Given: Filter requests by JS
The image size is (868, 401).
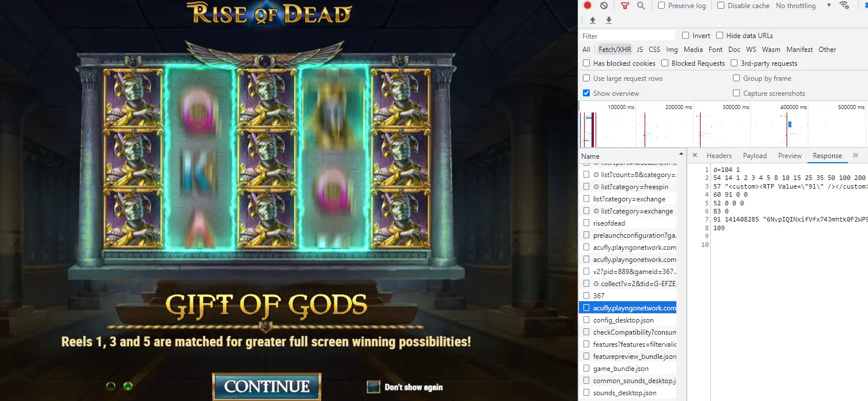Looking at the screenshot, I should tap(639, 49).
